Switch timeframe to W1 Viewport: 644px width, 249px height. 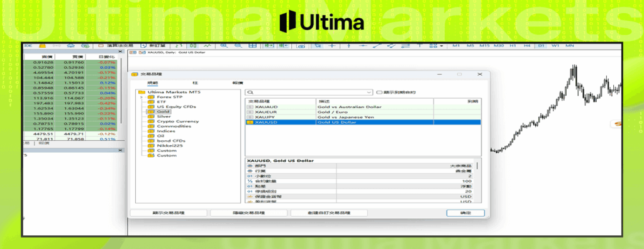(x=555, y=46)
